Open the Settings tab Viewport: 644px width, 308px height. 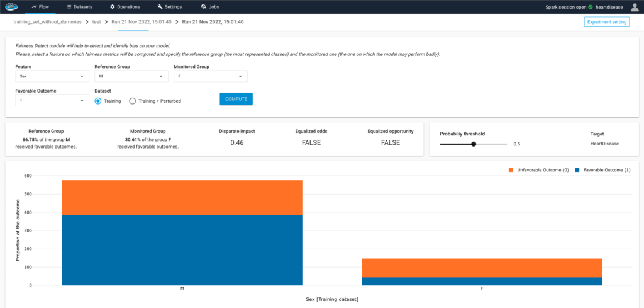pos(169,7)
